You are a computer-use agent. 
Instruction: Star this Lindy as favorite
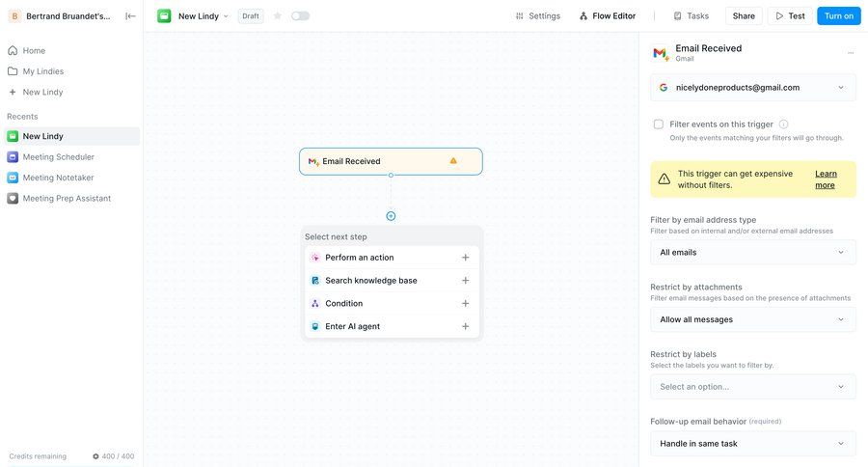pyautogui.click(x=278, y=16)
